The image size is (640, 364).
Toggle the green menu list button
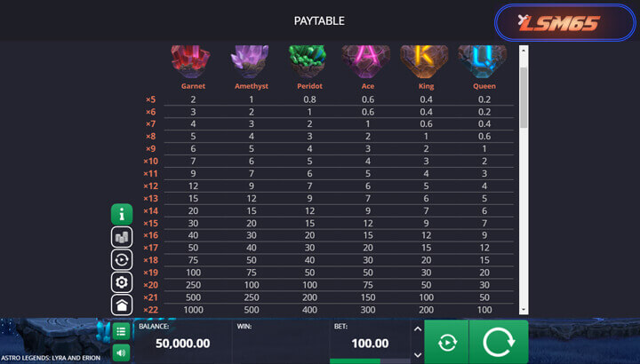point(122,332)
